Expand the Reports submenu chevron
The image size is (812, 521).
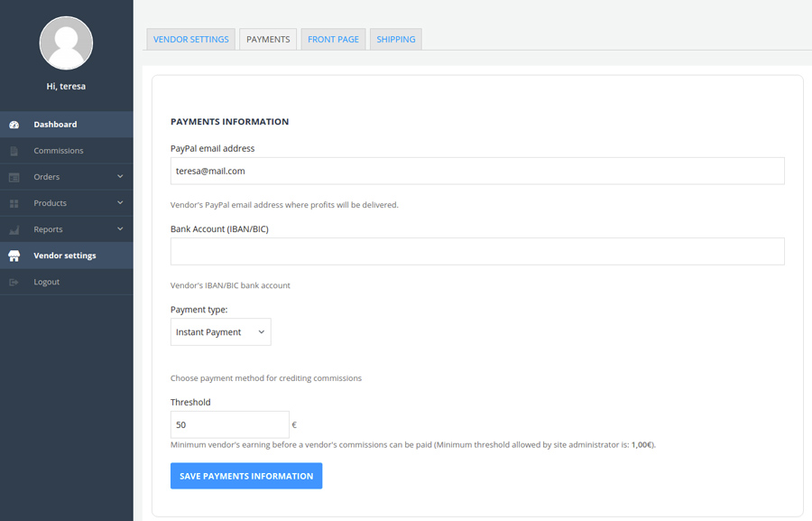(120, 229)
